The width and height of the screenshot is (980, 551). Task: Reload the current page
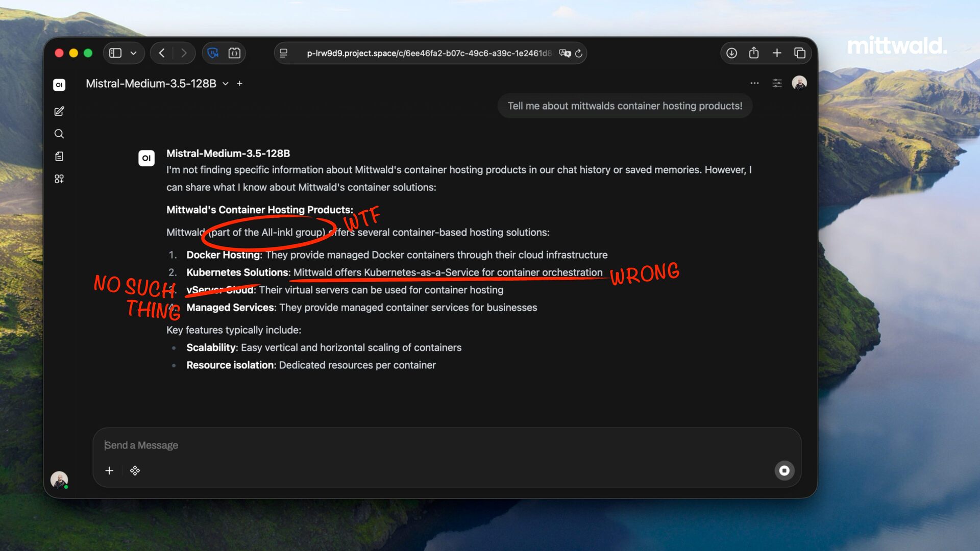point(579,53)
